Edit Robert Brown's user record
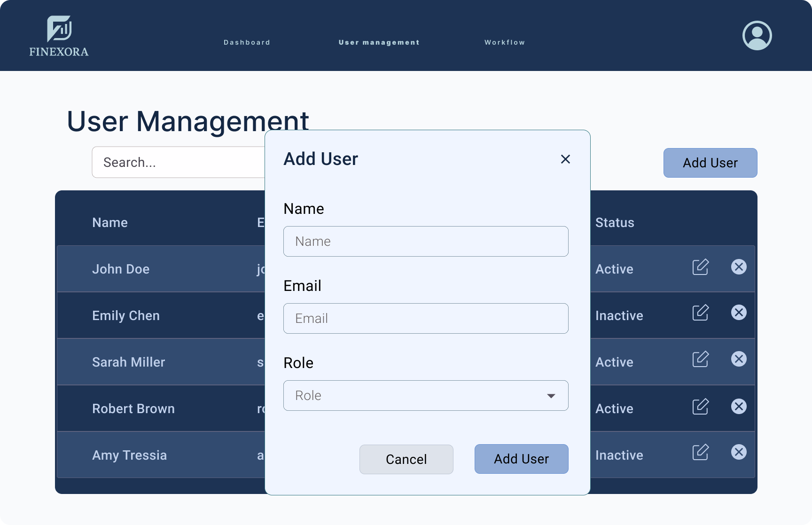The image size is (812, 525). pos(700,405)
